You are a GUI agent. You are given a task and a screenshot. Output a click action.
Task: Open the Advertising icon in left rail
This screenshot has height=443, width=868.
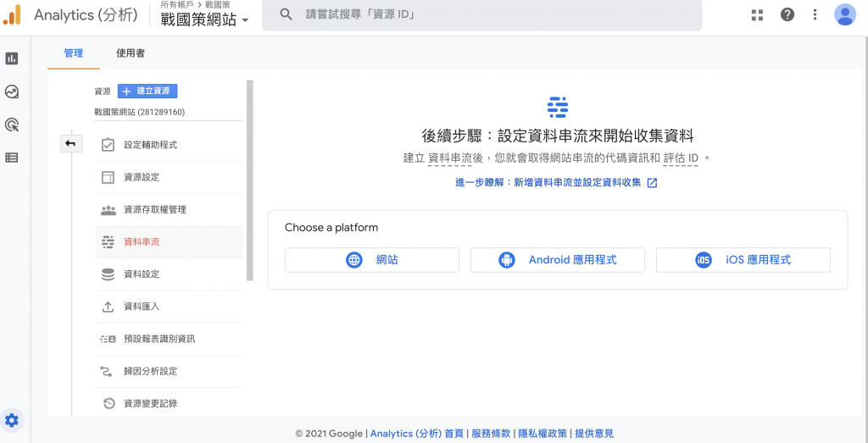[12, 125]
